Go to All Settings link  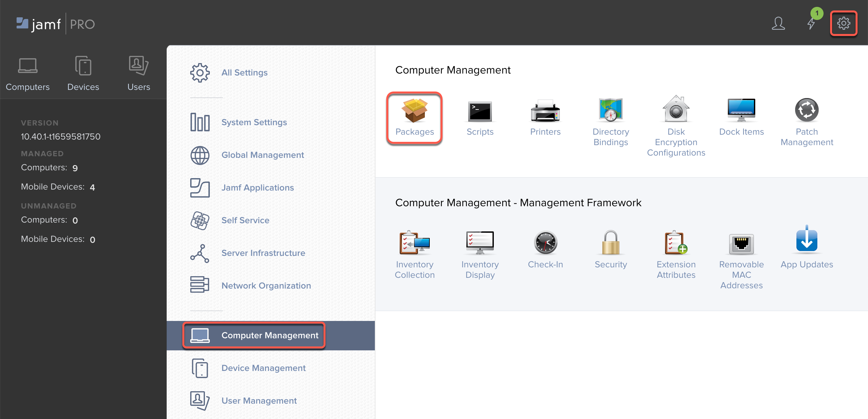point(244,73)
